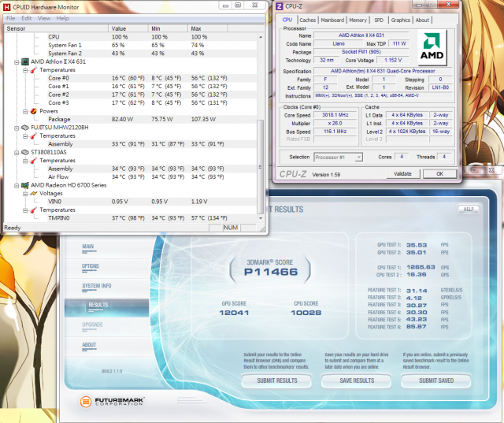The image size is (504, 423).
Task: Click the Powers flame icon
Action: 33,111
